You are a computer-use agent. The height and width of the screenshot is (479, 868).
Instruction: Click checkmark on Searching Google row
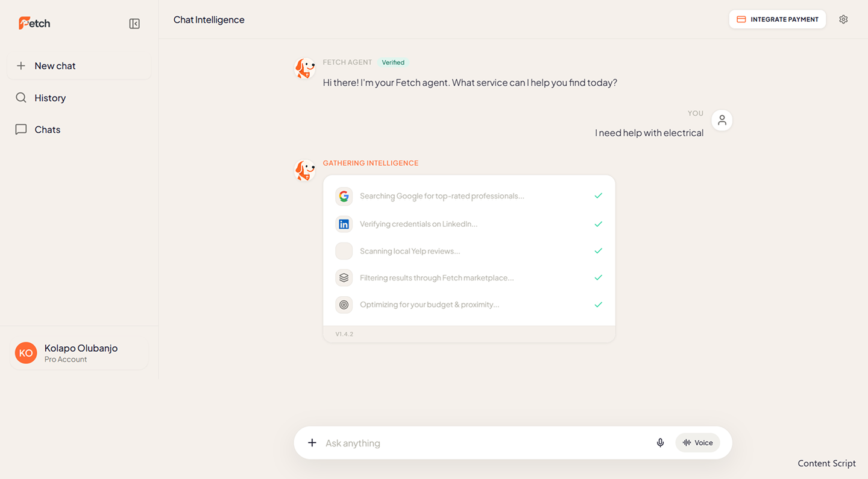[x=599, y=195]
